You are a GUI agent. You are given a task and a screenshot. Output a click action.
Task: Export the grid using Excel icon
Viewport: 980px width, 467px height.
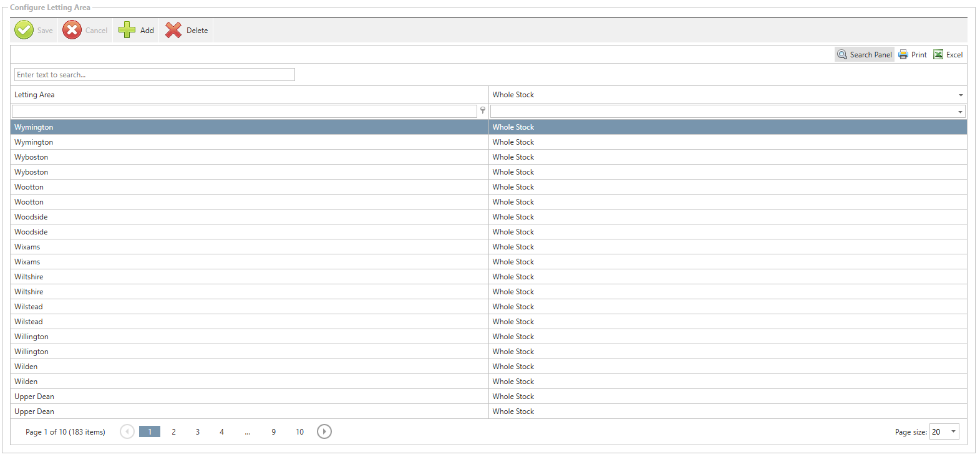[938, 55]
